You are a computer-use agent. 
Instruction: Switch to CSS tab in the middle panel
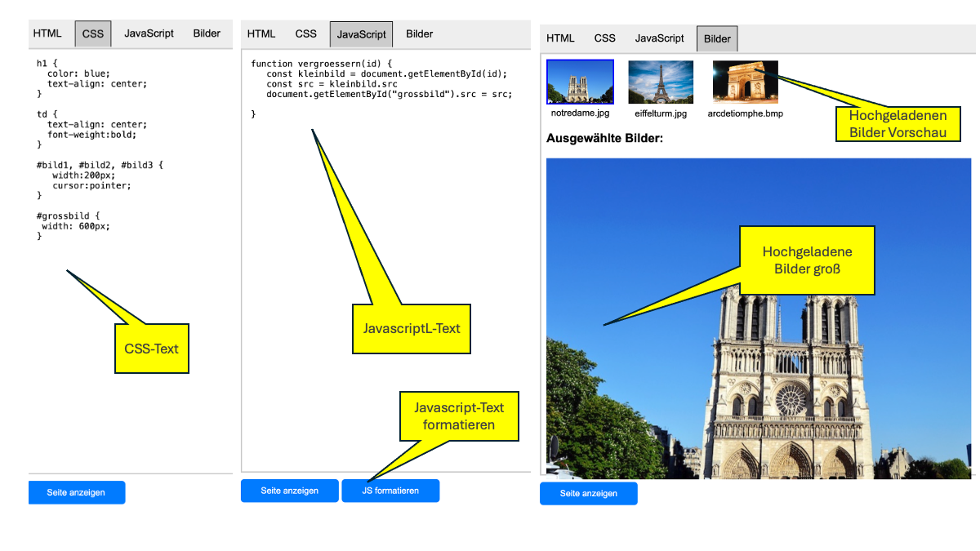[306, 33]
